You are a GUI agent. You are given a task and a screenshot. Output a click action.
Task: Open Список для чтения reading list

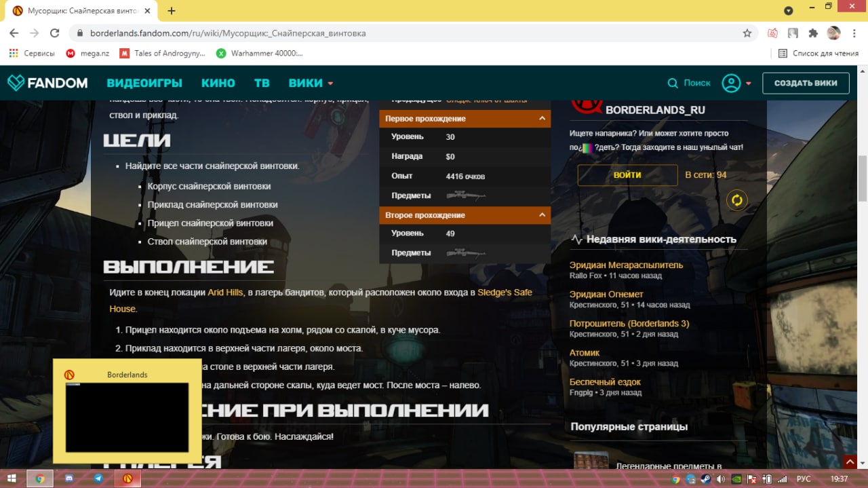[818, 53]
